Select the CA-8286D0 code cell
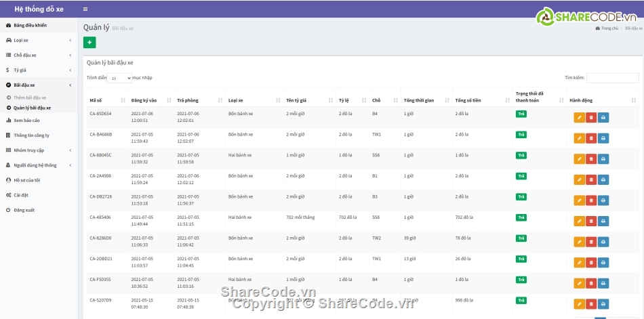Image resolution: width=644 pixels, height=319 pixels. (x=108, y=242)
